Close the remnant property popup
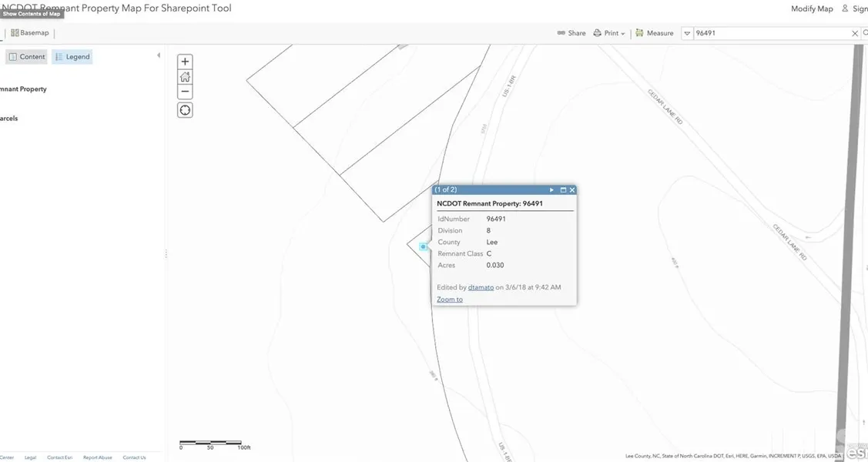This screenshot has height=462, width=868. point(572,190)
